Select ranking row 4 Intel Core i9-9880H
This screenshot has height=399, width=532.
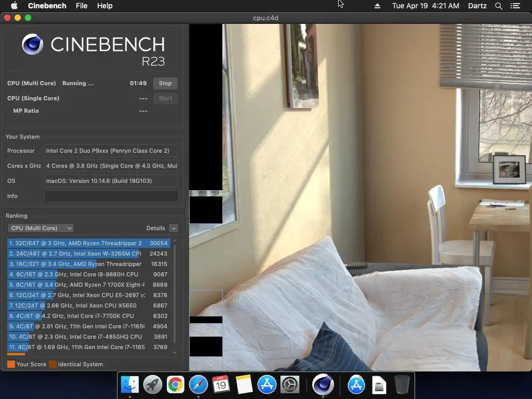pyautogui.click(x=88, y=274)
